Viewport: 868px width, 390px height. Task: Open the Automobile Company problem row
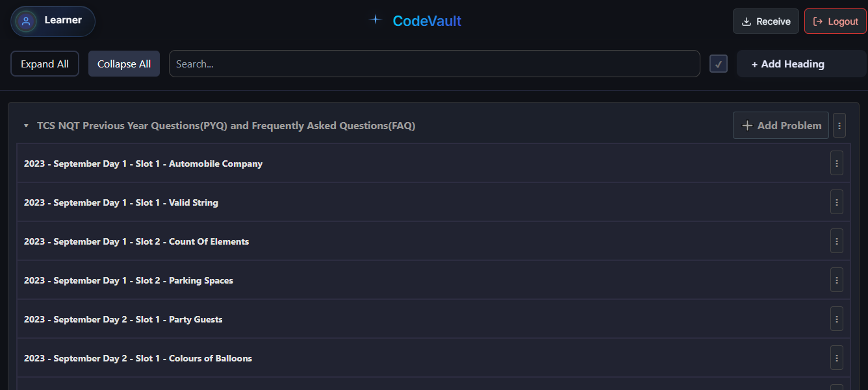143,164
